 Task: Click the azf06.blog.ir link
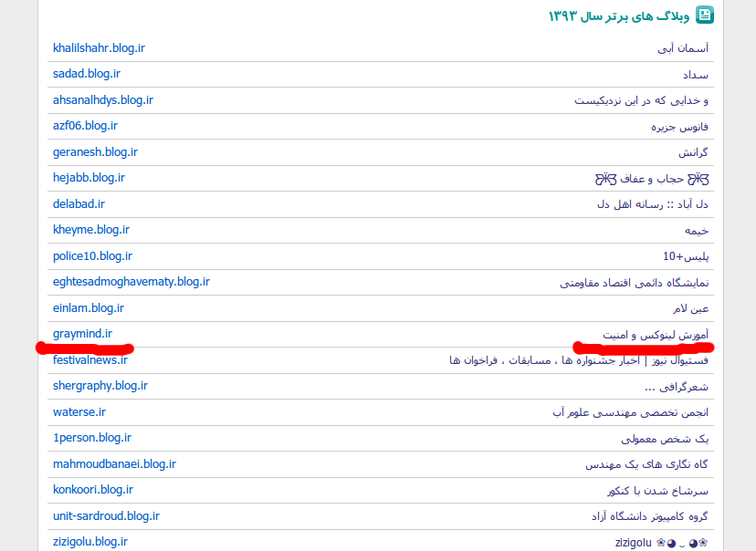85,126
